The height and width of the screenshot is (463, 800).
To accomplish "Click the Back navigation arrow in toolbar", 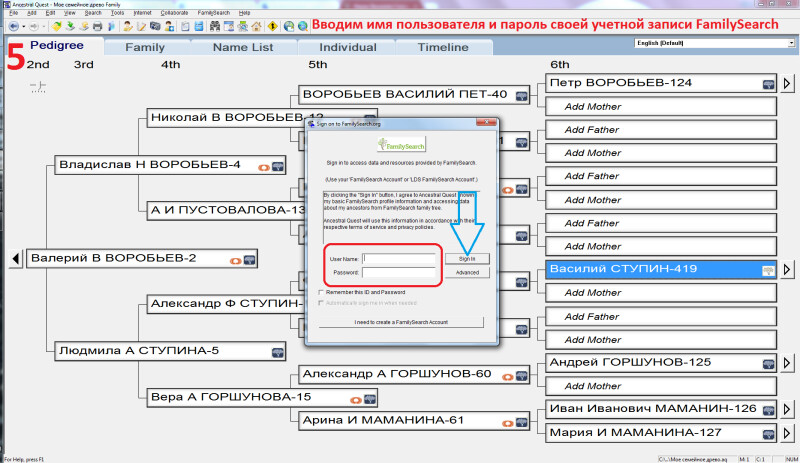I will click(13, 26).
